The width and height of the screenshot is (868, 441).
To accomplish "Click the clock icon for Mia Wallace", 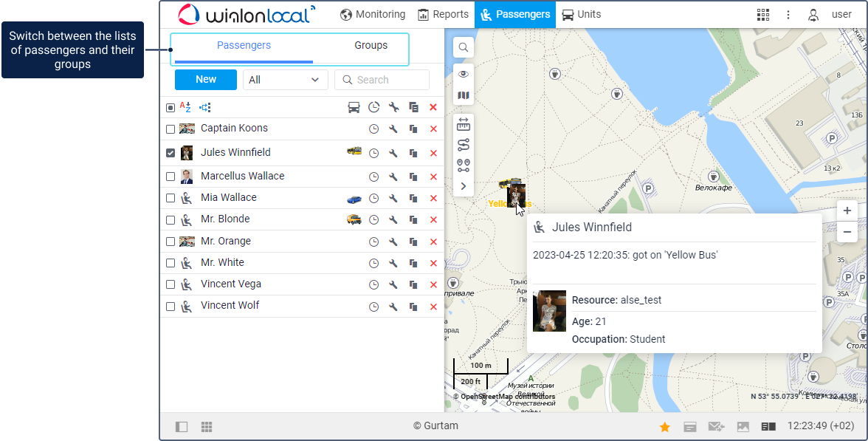I will tap(373, 198).
